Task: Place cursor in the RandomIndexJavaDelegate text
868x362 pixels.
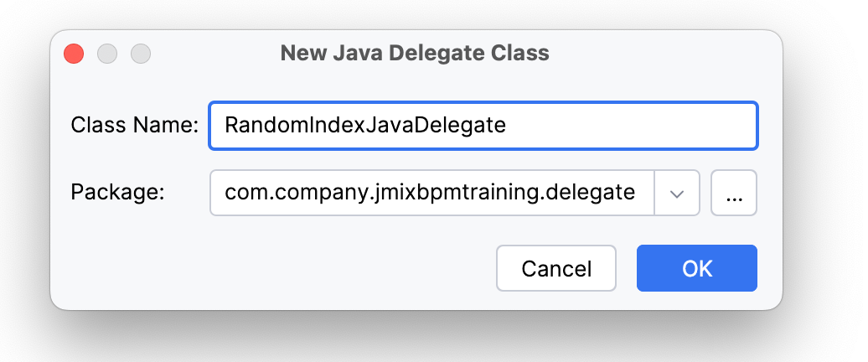Action: [x=365, y=126]
